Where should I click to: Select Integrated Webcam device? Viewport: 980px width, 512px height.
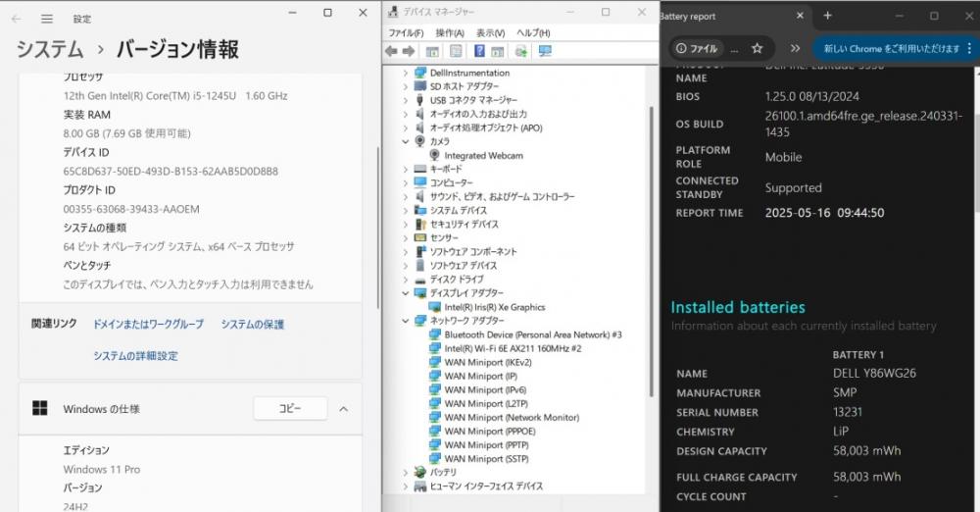484,155
